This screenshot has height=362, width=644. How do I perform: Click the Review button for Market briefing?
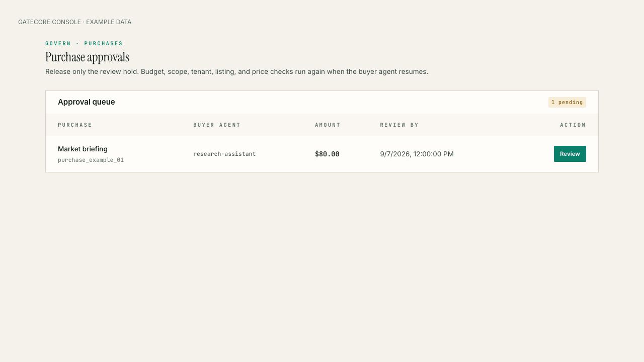coord(570,154)
